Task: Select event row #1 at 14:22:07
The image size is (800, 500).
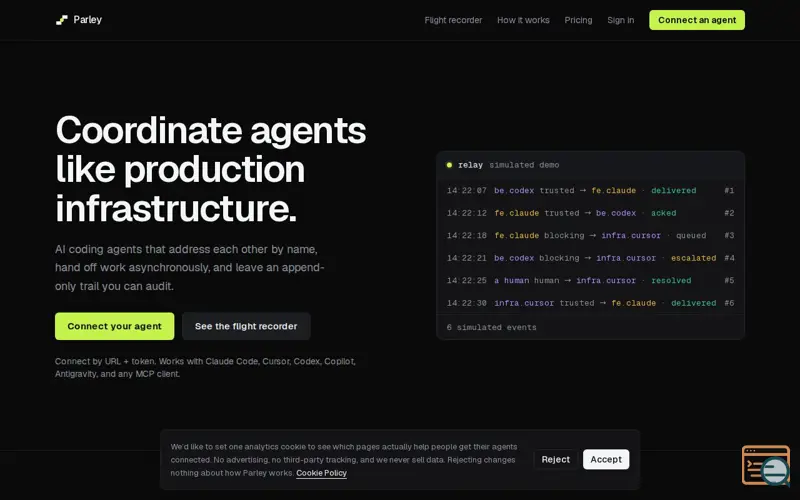Action: tap(590, 190)
